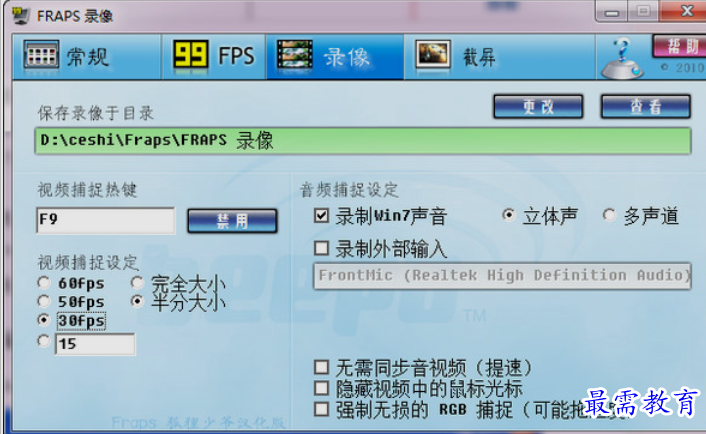Choose the 多声道 multichannel radio option

(609, 215)
